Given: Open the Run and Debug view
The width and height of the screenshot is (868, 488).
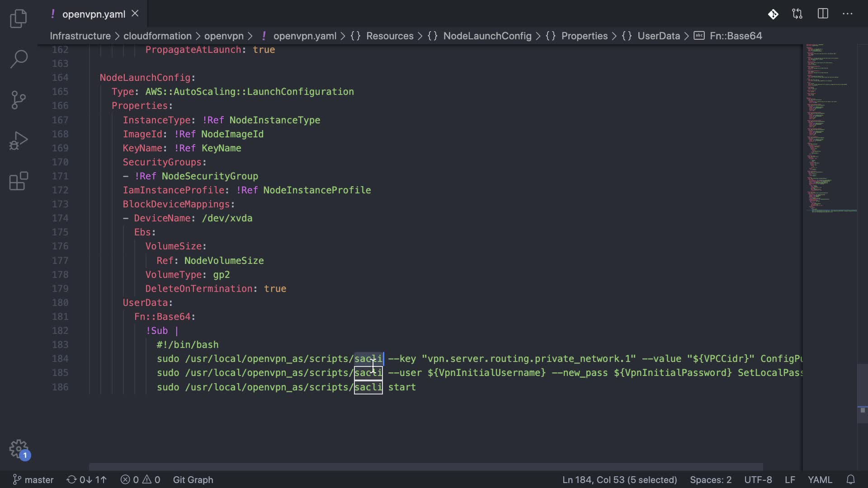Looking at the screenshot, I should (x=19, y=141).
